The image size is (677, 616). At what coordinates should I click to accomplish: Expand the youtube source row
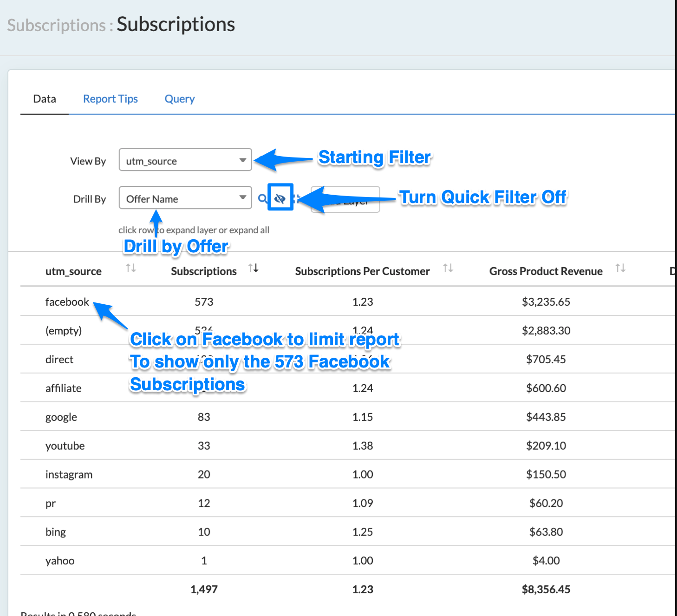pyautogui.click(x=65, y=446)
